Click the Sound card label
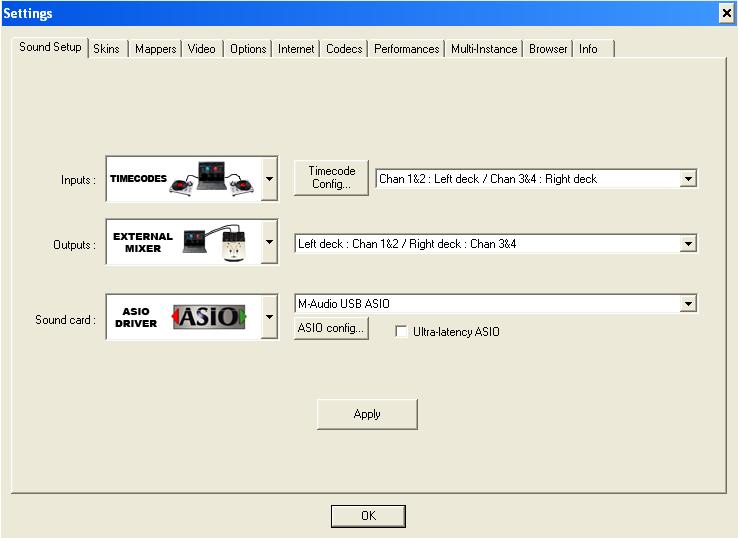 [x=65, y=320]
